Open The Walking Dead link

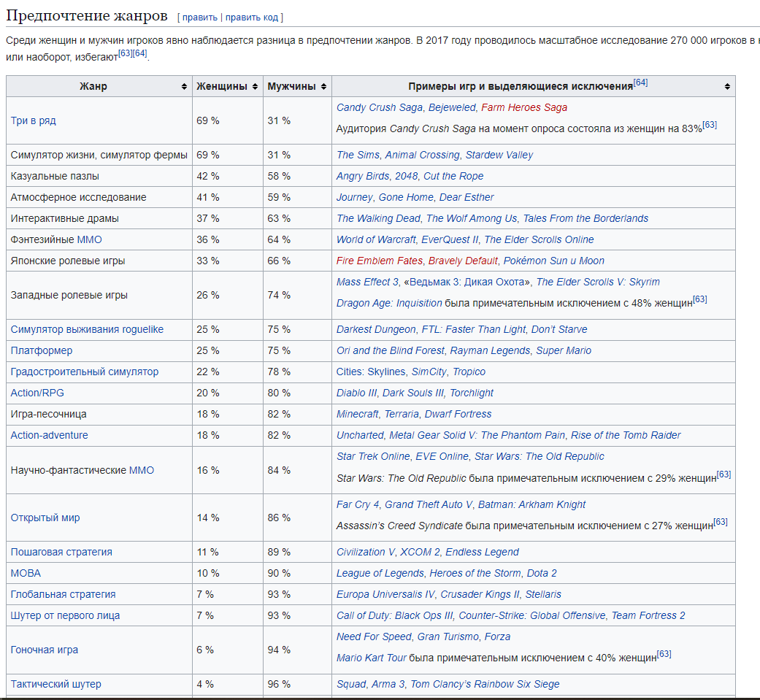coord(378,219)
